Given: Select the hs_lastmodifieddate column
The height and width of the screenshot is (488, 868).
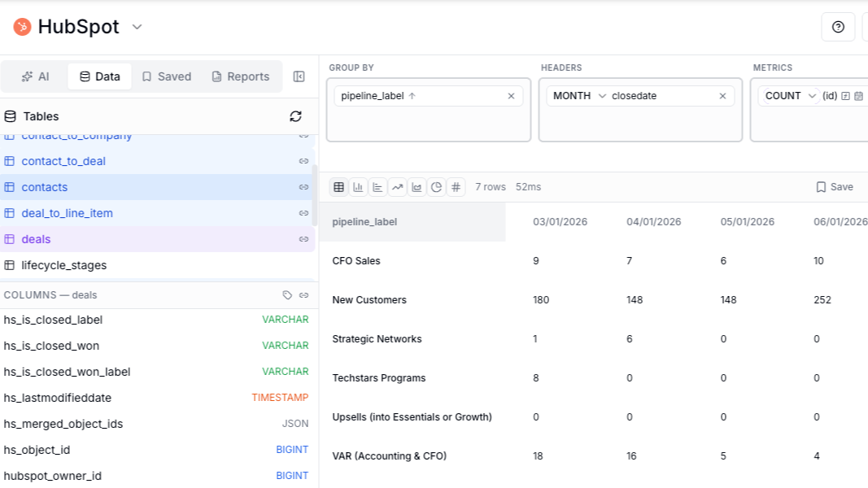Looking at the screenshot, I should pos(156,398).
